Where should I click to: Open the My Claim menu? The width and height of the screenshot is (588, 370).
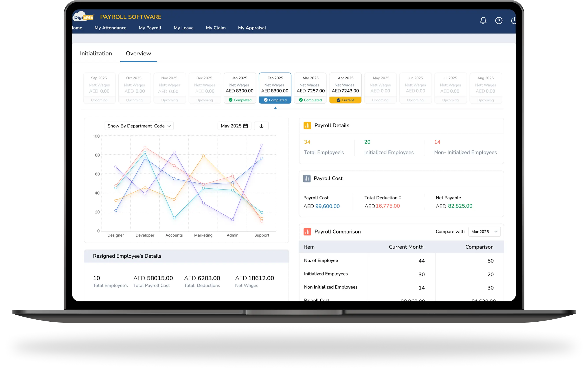pos(216,28)
